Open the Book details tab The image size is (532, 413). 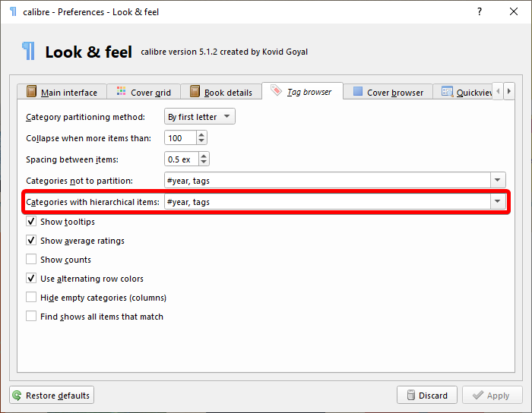pyautogui.click(x=228, y=93)
